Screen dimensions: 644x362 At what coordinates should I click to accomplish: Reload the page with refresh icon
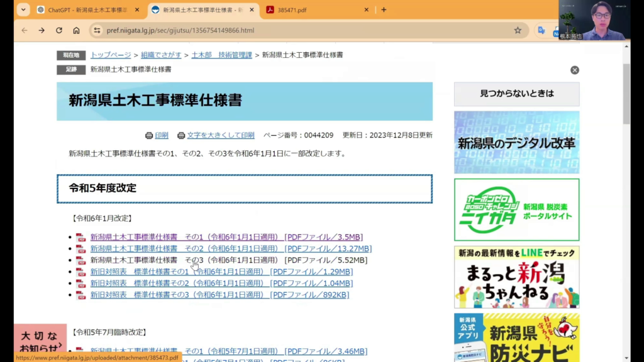(x=59, y=30)
